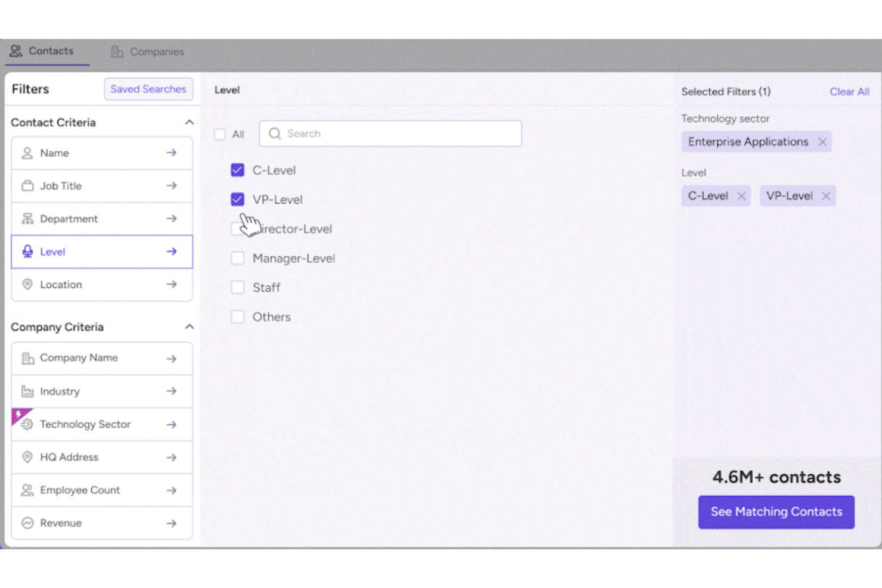Image resolution: width=882 pixels, height=588 pixels.
Task: Open the Employee Count filter
Action: [102, 490]
